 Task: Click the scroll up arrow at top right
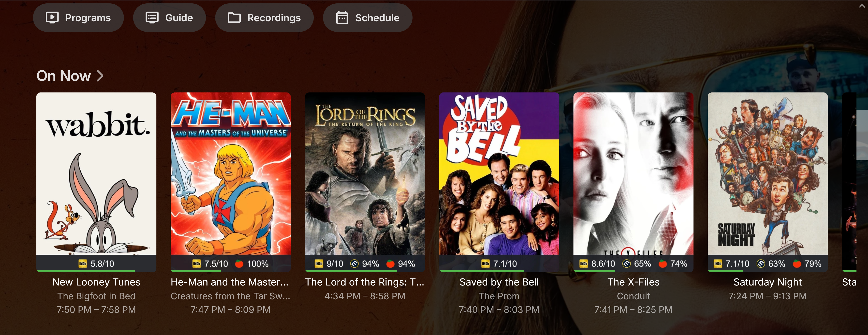click(x=862, y=6)
